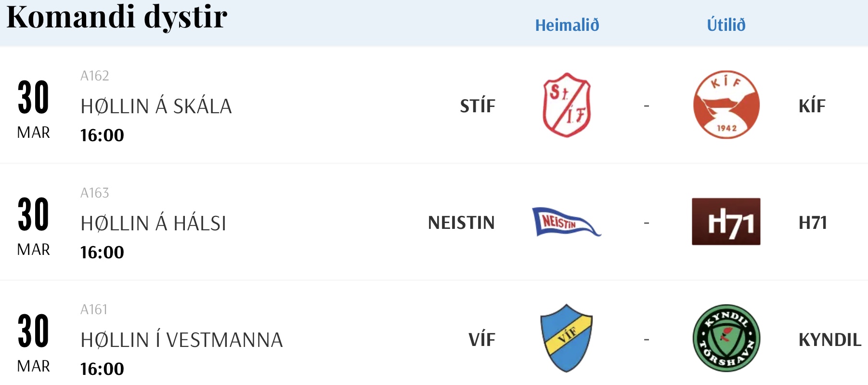
Task: Select the H71 maroon square logo
Action: click(726, 222)
